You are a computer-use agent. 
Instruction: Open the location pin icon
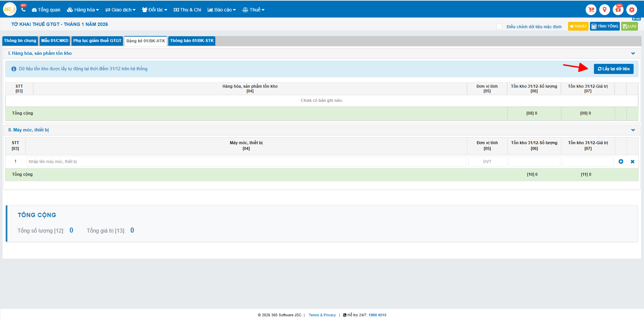[604, 10]
